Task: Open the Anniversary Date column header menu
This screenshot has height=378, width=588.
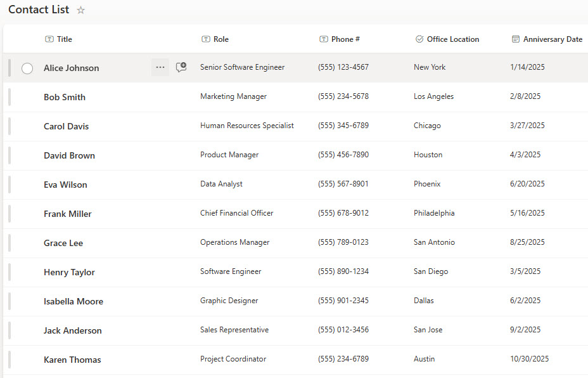Action: (x=553, y=39)
